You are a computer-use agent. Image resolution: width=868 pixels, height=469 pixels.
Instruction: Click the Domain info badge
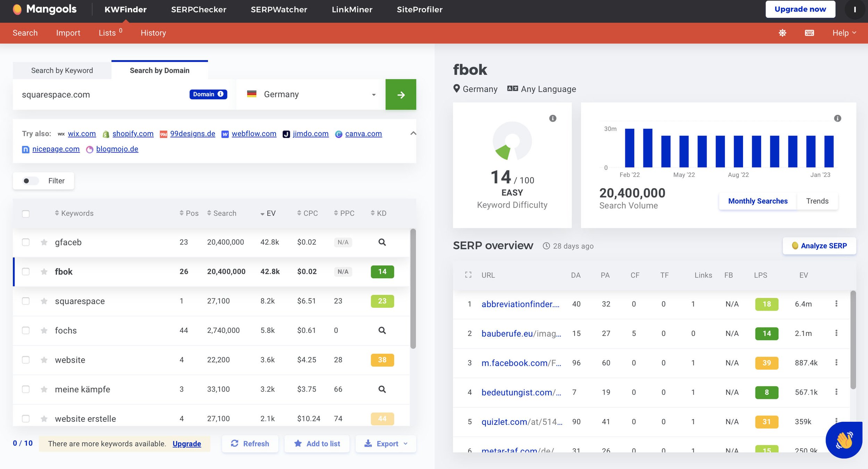point(208,94)
